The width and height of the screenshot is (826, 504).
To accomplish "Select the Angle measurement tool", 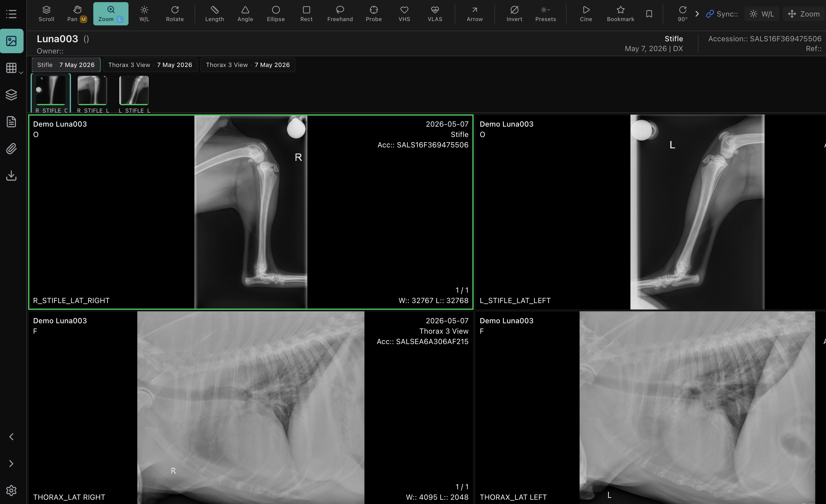I will coord(245,14).
